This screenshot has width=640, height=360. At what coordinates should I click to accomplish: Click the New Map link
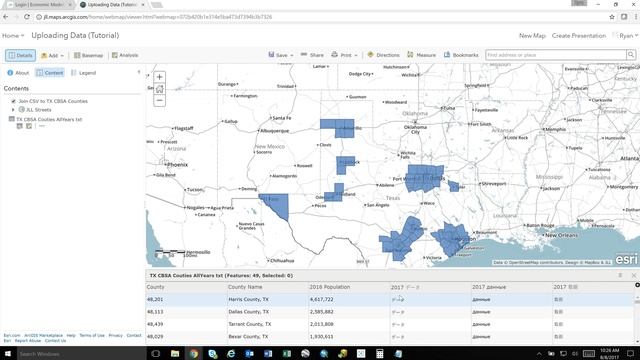click(x=532, y=36)
